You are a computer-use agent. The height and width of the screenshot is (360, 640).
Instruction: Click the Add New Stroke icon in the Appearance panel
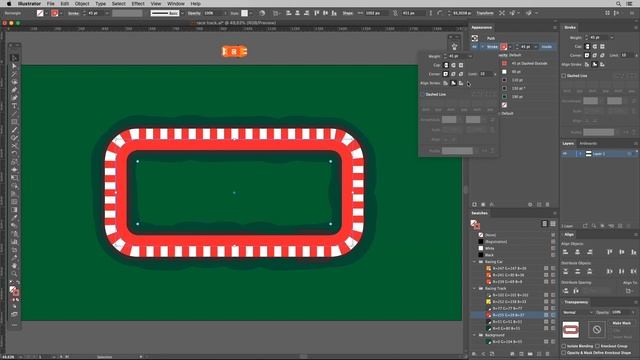point(474,204)
